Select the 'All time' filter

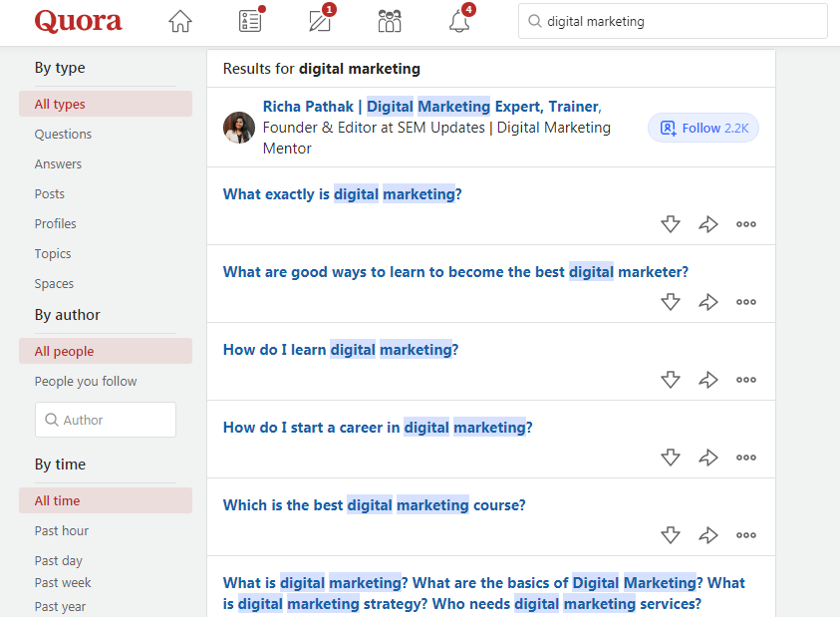pos(106,500)
